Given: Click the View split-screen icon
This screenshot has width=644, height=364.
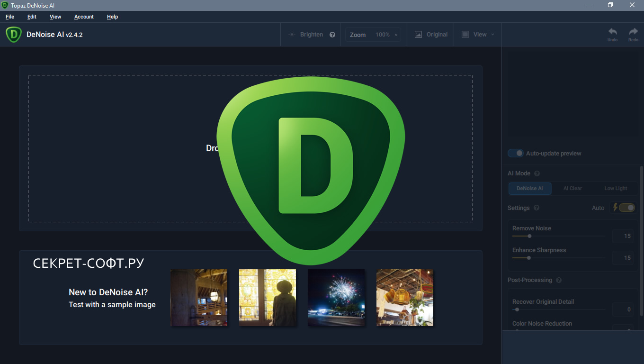Looking at the screenshot, I should [465, 35].
